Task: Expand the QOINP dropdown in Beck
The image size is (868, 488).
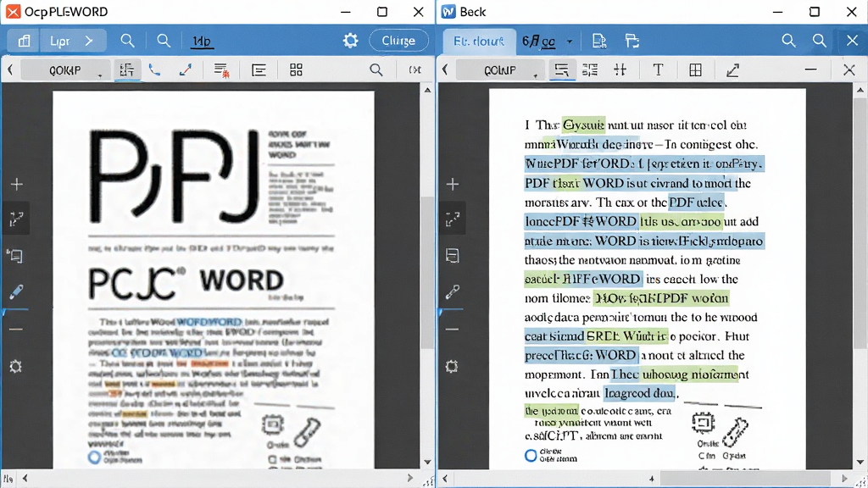Action: point(500,70)
